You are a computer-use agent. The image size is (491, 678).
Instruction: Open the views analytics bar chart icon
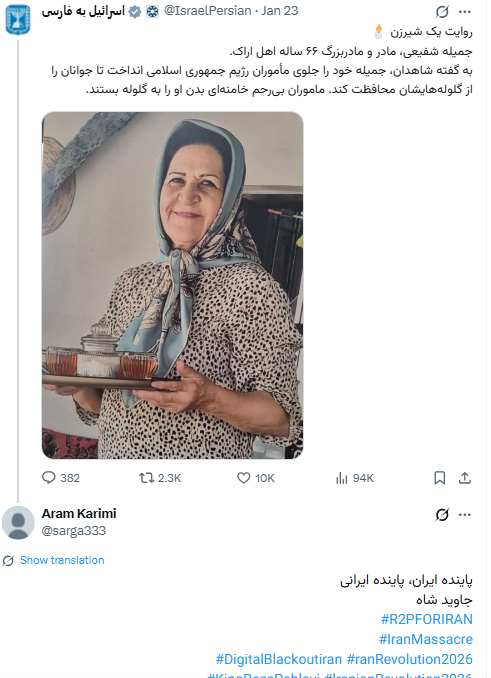pyautogui.click(x=341, y=478)
